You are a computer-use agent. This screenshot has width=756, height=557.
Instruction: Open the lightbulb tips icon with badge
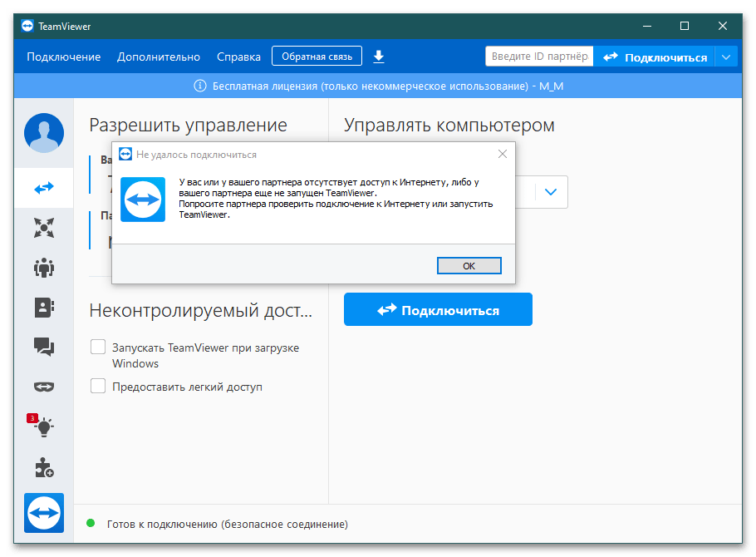click(x=42, y=426)
